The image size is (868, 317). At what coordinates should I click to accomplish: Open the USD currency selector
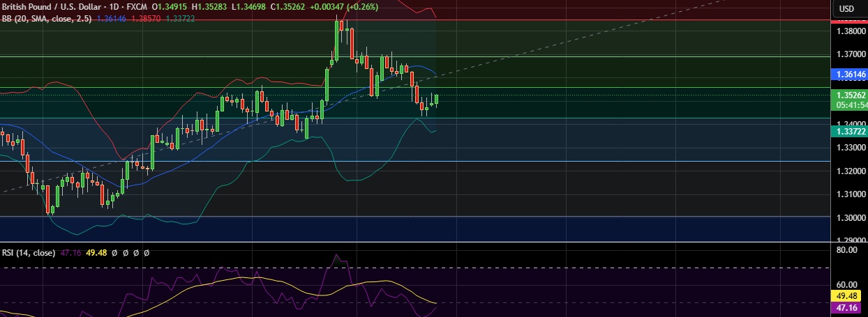[846, 9]
